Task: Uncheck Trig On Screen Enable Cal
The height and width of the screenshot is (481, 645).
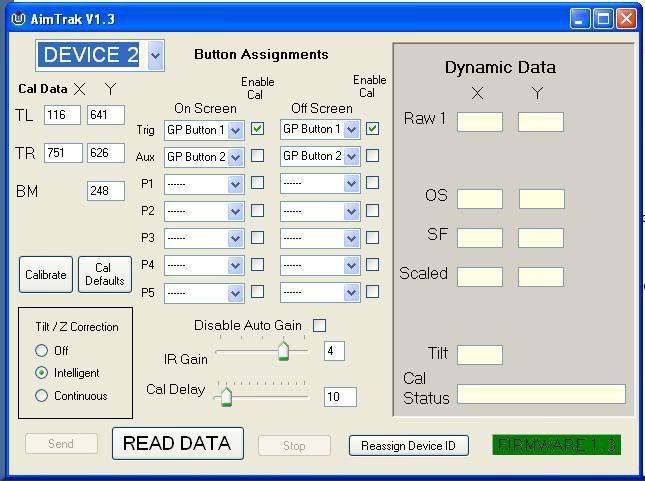Action: pos(258,129)
